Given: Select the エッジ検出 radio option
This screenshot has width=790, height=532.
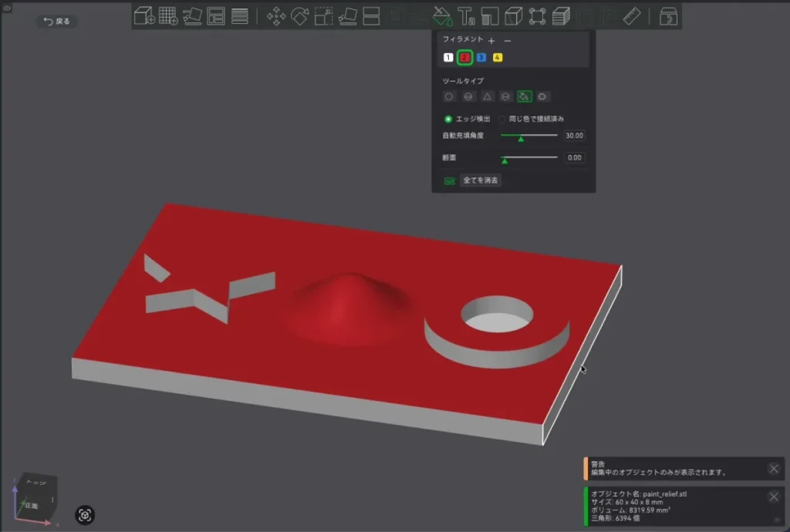Looking at the screenshot, I should click(x=448, y=120).
